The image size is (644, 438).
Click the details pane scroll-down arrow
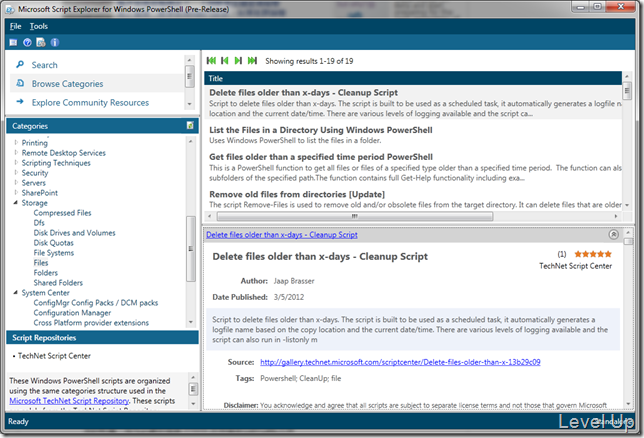(x=628, y=404)
